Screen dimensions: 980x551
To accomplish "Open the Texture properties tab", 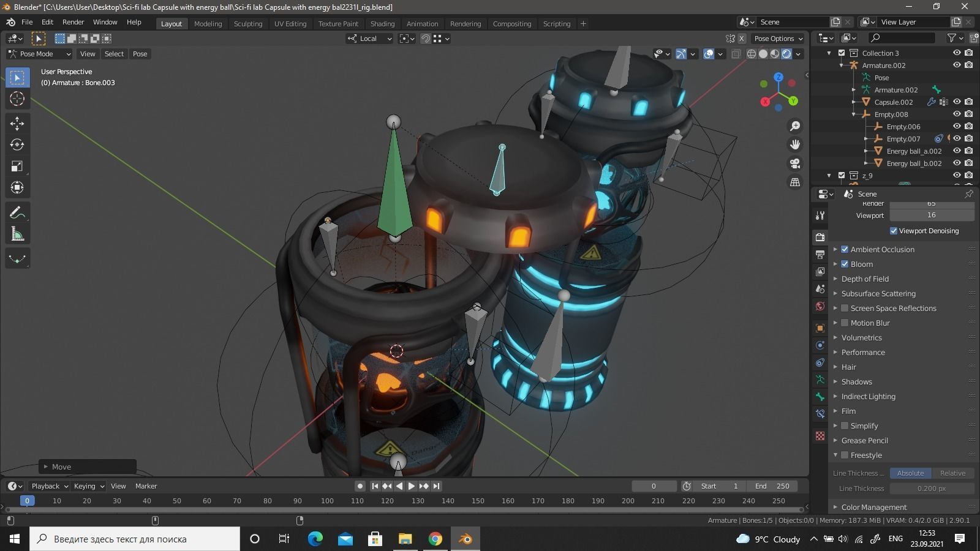I will click(820, 436).
